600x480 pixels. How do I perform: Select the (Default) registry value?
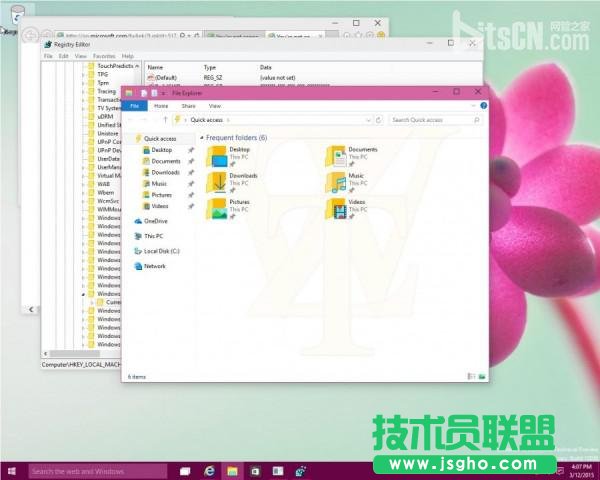point(165,77)
